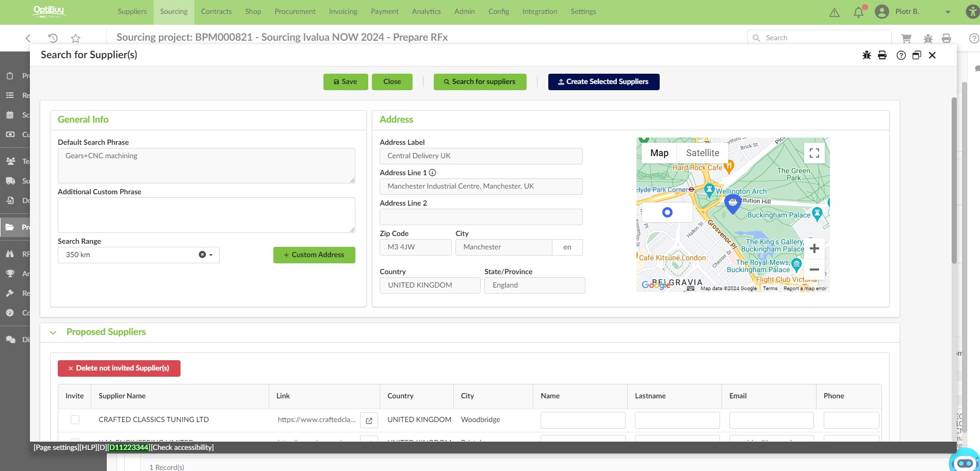Click the sidebar trophy icon
Screen dimensions: 980x471
click(x=10, y=274)
